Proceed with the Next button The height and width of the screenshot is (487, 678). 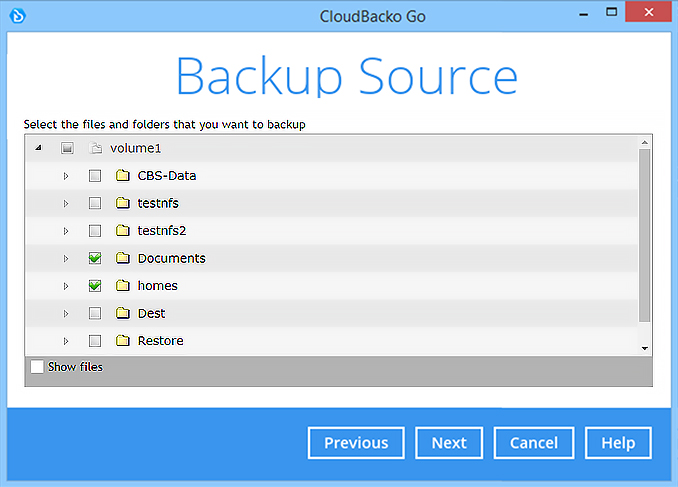tap(449, 443)
